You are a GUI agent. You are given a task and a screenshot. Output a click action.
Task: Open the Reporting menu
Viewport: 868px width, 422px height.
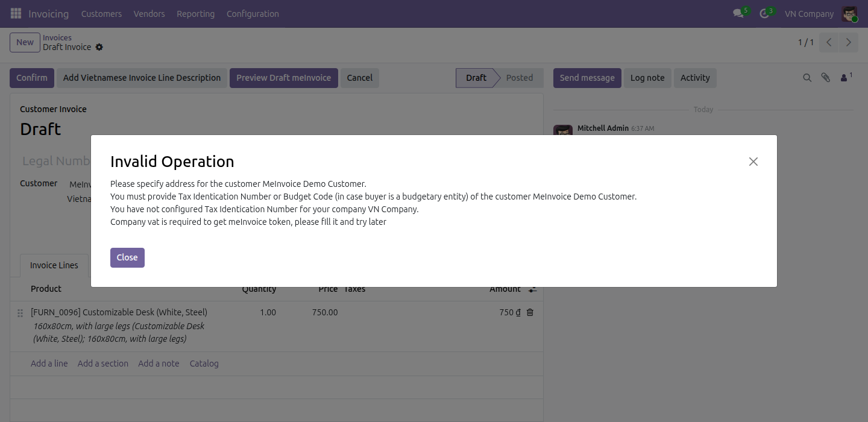click(x=195, y=13)
